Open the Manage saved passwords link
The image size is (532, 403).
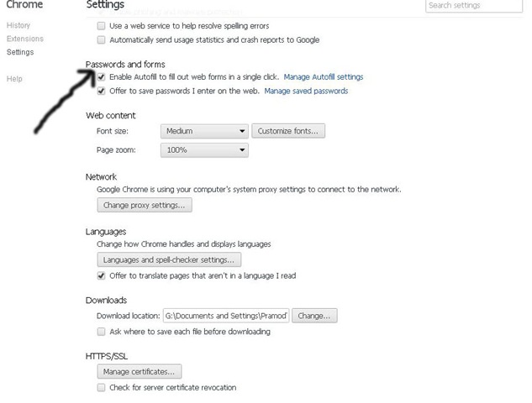point(306,91)
